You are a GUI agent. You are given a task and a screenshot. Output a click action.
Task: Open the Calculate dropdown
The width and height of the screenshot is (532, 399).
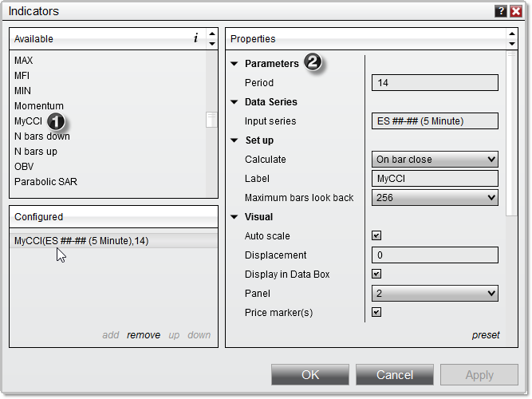(435, 160)
